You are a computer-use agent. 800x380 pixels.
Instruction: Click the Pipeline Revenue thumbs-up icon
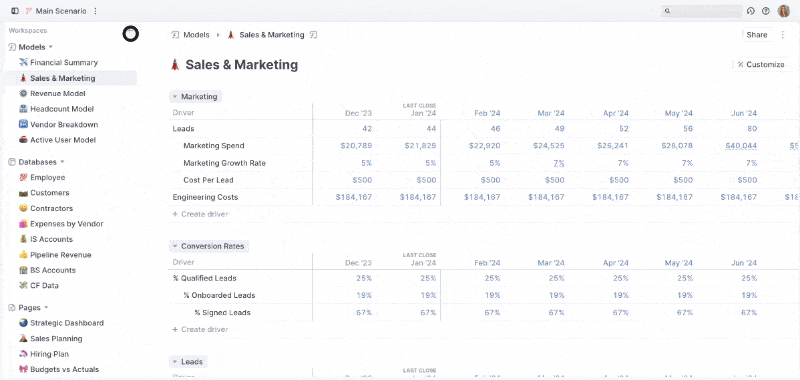pyautogui.click(x=23, y=255)
